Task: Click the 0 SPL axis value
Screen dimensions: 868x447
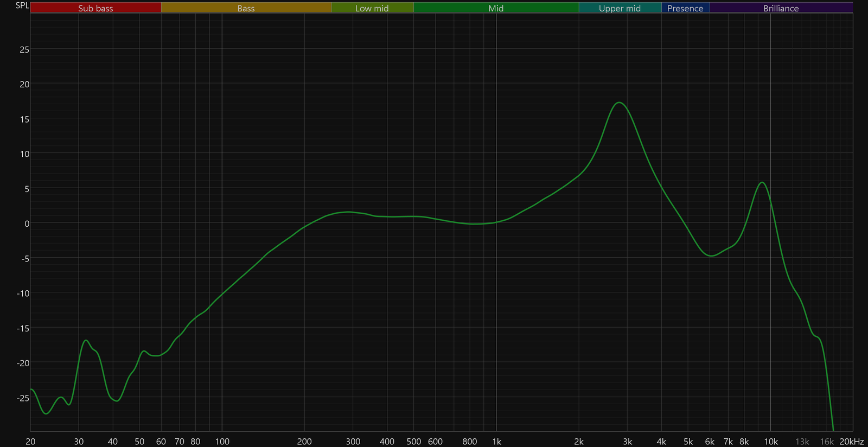Action: (x=27, y=224)
